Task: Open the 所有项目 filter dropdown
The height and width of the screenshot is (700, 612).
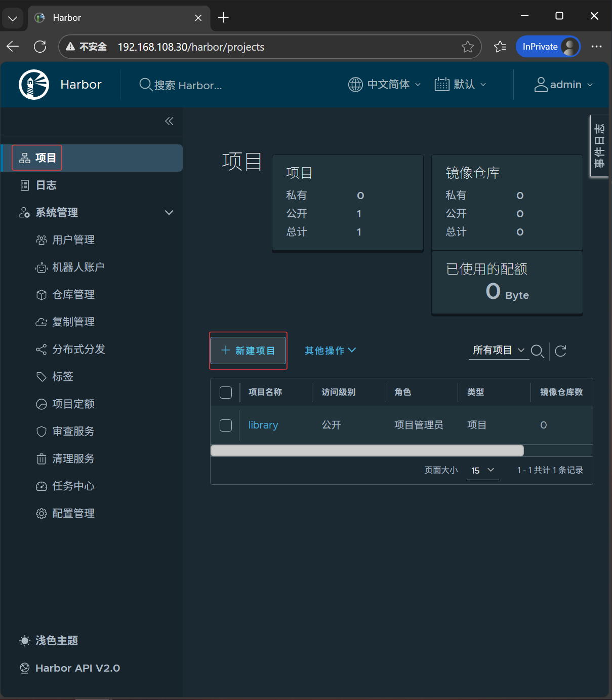Action: click(x=499, y=351)
